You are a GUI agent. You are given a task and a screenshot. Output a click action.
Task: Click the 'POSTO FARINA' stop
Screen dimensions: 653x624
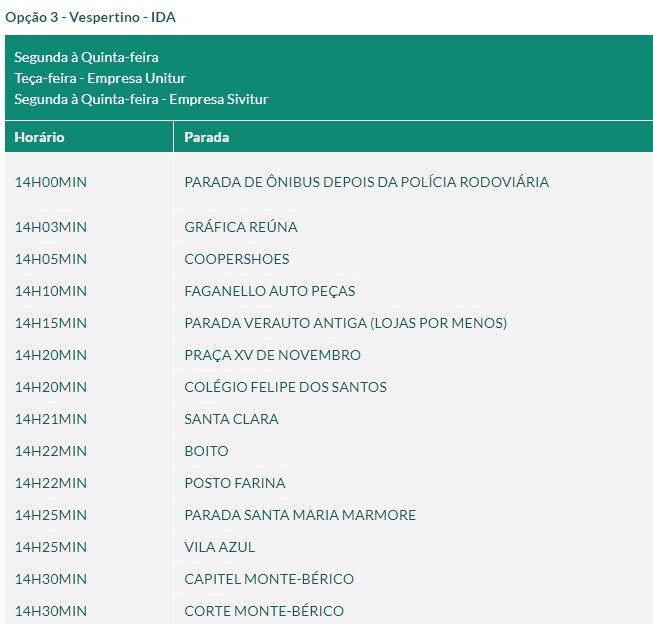[x=235, y=483]
